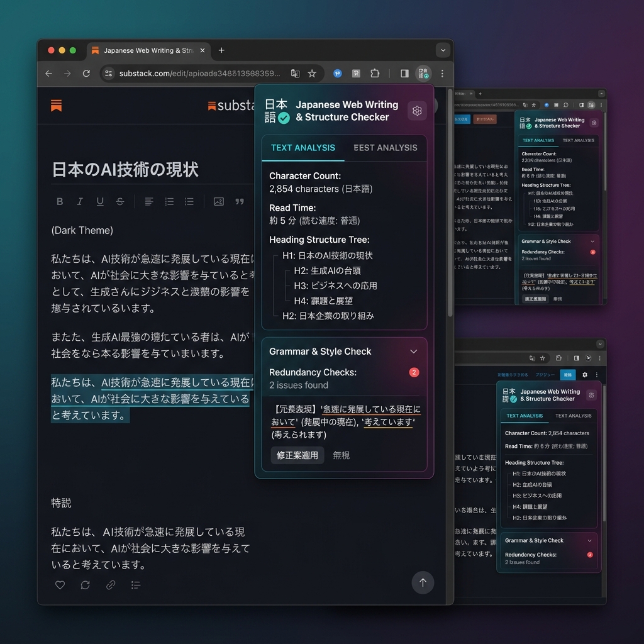Click the Japanese checker extension toolbar icon
Viewport: 644px width, 644px height.
[x=423, y=74]
